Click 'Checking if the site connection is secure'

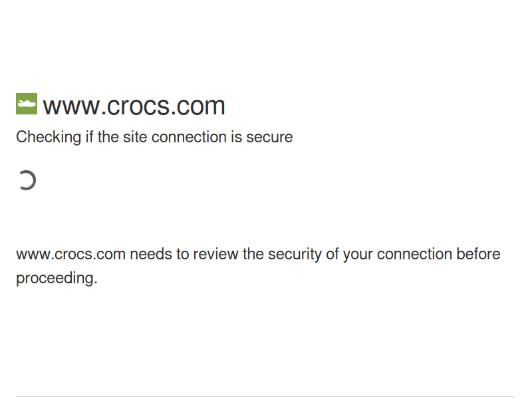[154, 138]
